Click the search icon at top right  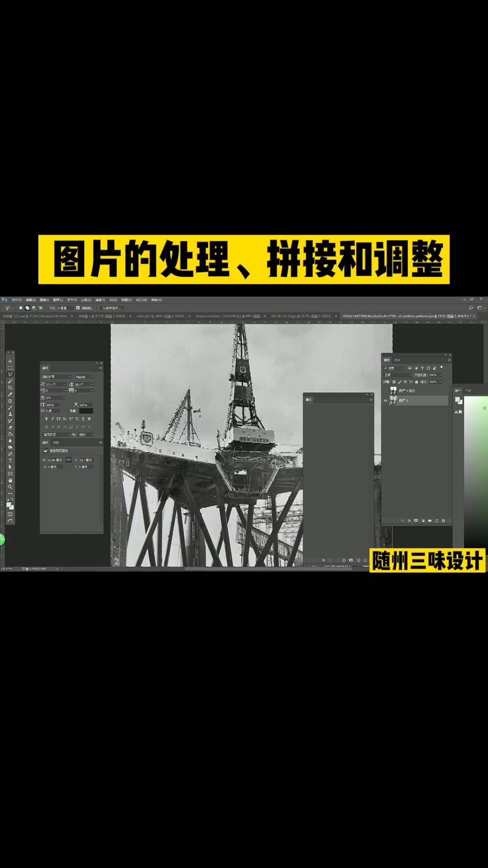471,308
